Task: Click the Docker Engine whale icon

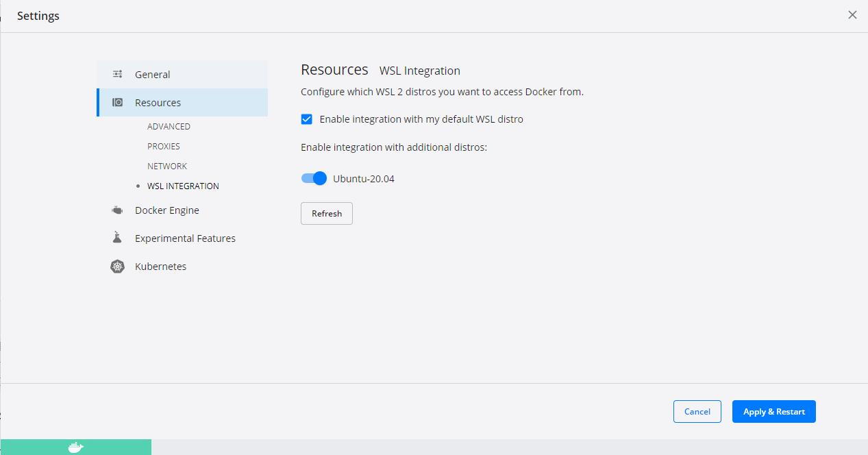Action: pos(117,210)
